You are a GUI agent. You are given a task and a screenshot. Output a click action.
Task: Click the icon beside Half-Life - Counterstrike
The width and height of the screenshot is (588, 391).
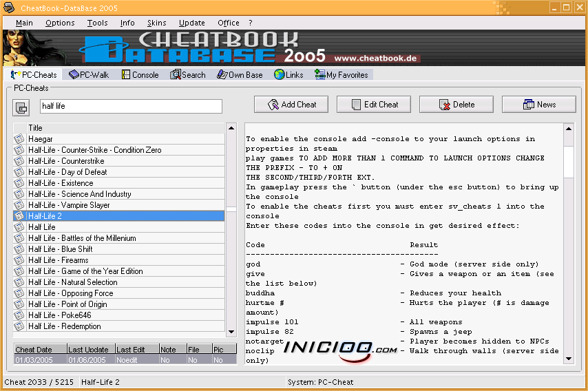pos(19,161)
